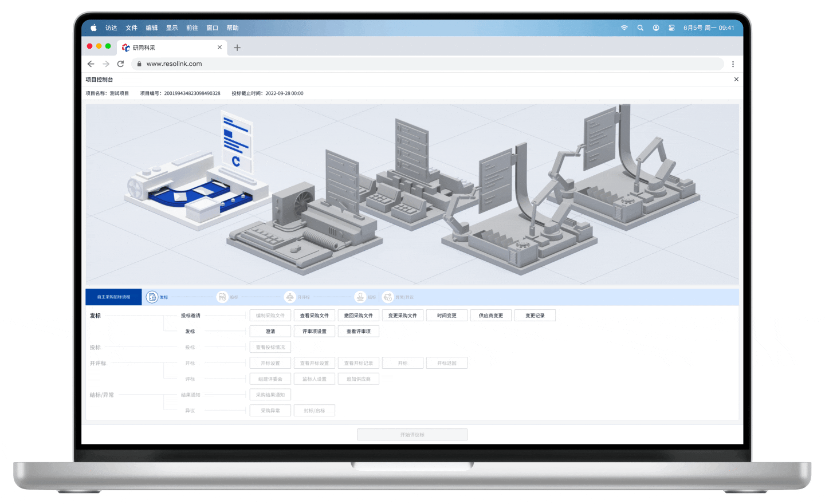Click the 结标 stamp icon in the process bar
The height and width of the screenshot is (504, 825).
coord(360,297)
